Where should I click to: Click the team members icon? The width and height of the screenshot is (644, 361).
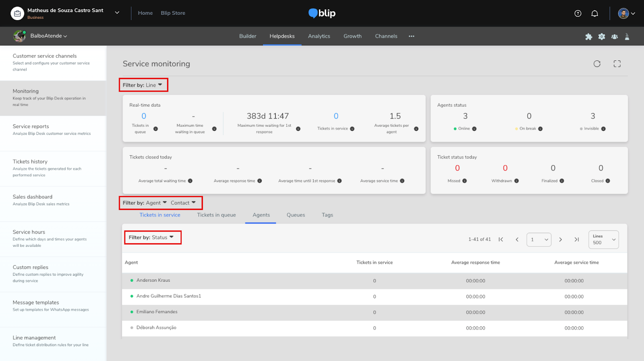click(x=614, y=37)
